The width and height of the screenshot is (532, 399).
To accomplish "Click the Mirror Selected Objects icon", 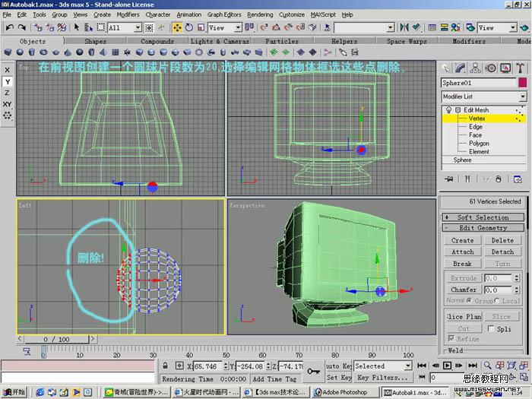I will click(x=404, y=27).
